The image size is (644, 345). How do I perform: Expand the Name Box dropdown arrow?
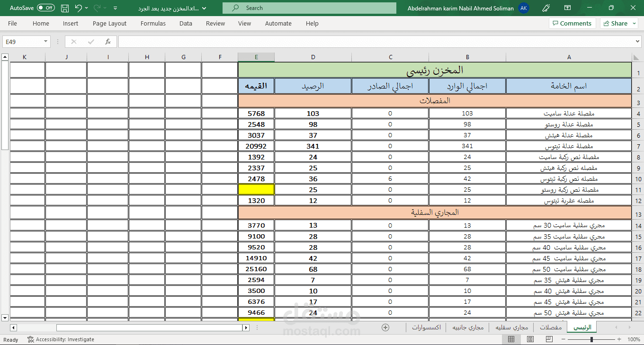pyautogui.click(x=46, y=42)
